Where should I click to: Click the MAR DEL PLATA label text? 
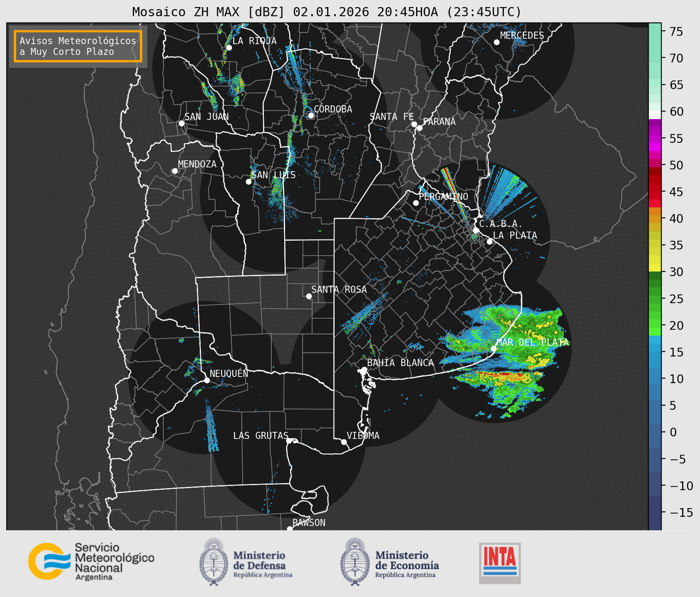[x=532, y=342]
